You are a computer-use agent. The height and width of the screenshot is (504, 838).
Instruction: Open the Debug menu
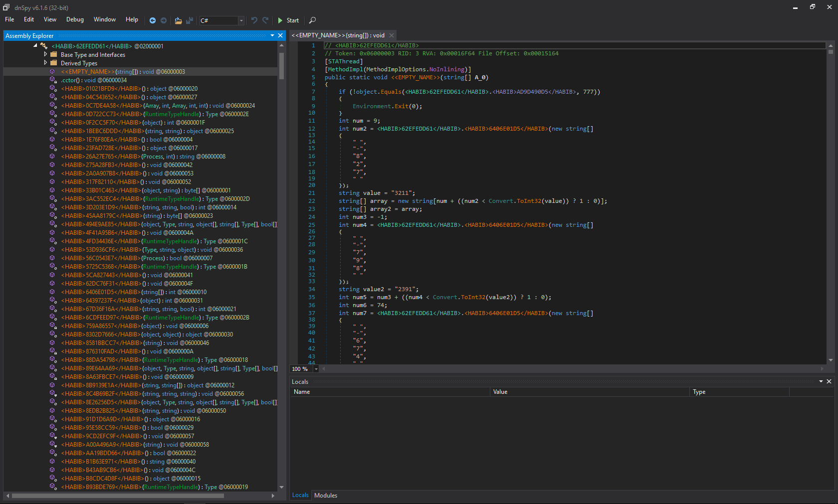(x=75, y=19)
